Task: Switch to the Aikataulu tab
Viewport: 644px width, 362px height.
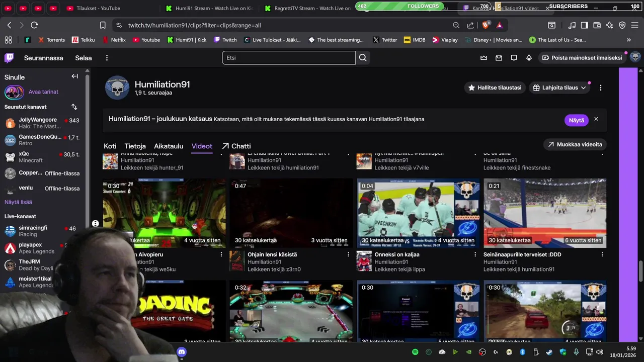Action: (169, 146)
